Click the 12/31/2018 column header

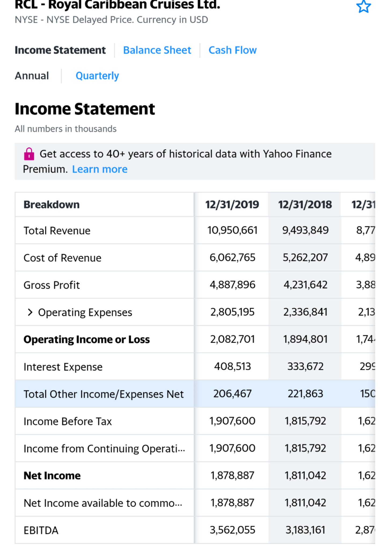tap(305, 205)
